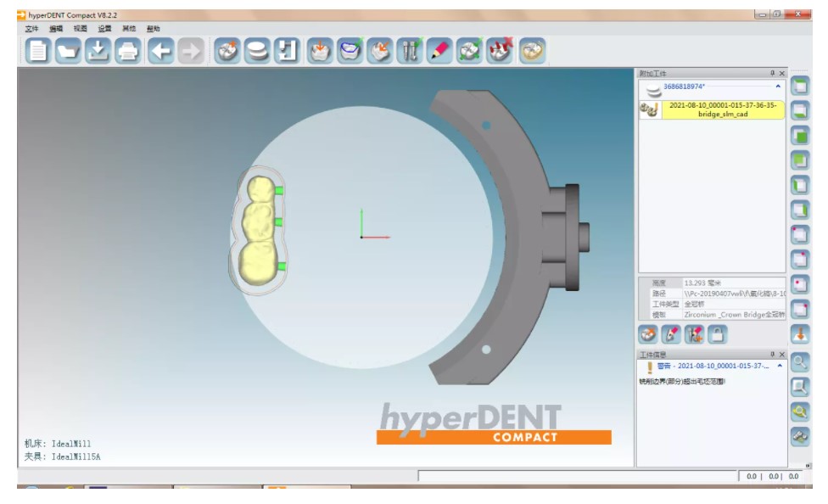Save project using the download-arrow icon
Viewport: 828px width, 504px height.
click(98, 51)
